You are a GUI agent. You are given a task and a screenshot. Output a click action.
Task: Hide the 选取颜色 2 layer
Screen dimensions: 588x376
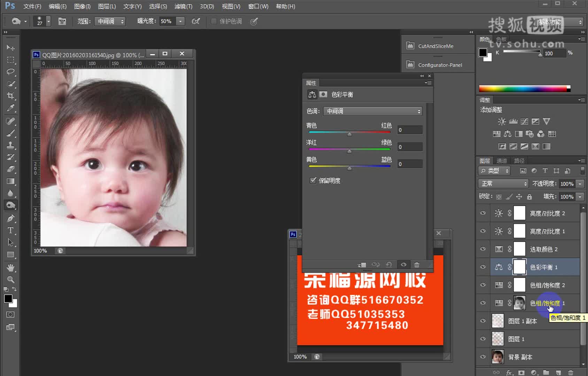coord(483,249)
